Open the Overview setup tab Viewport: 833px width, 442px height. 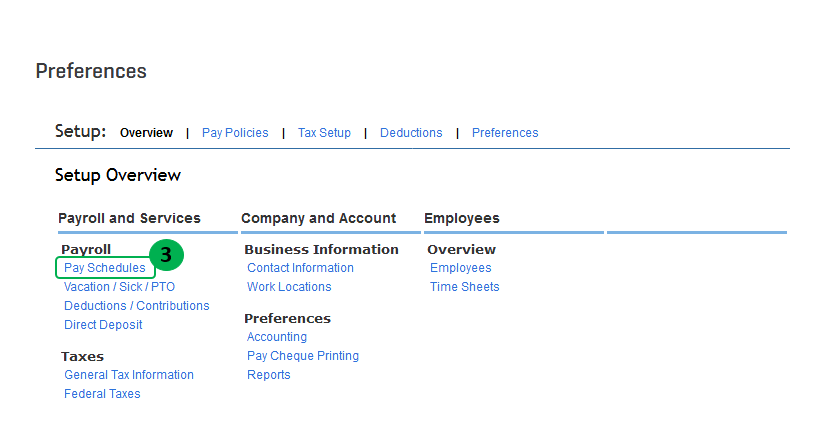[x=146, y=133]
